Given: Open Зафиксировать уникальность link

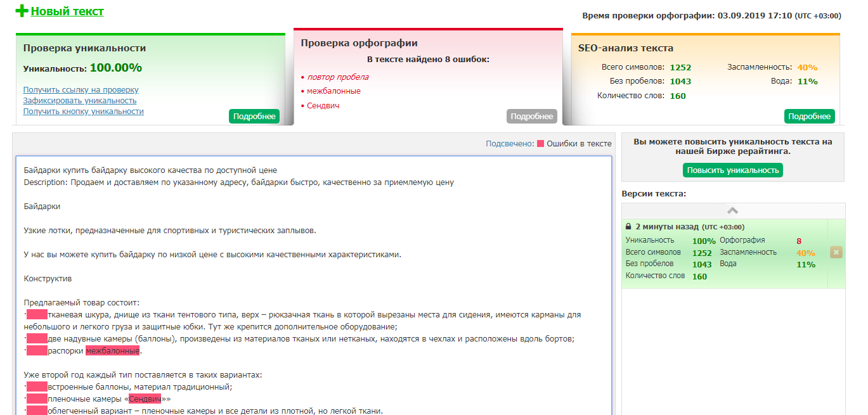Looking at the screenshot, I should (x=80, y=101).
